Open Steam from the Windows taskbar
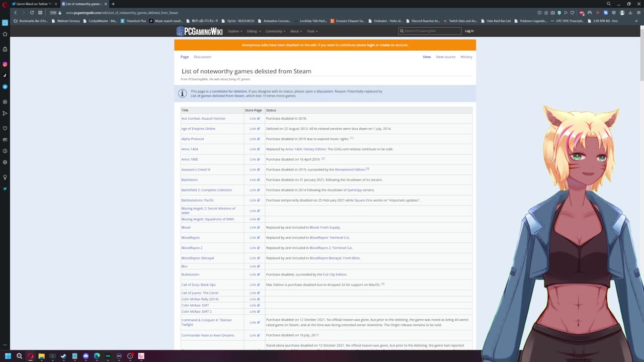Screen dimensions: 644x362 (x=63, y=356)
